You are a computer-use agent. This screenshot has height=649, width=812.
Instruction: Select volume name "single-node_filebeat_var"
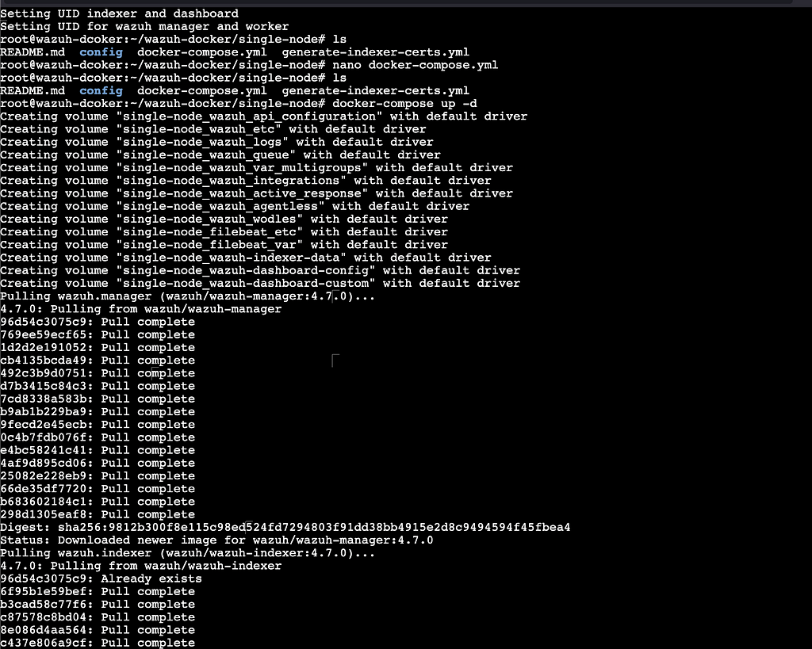click(209, 245)
